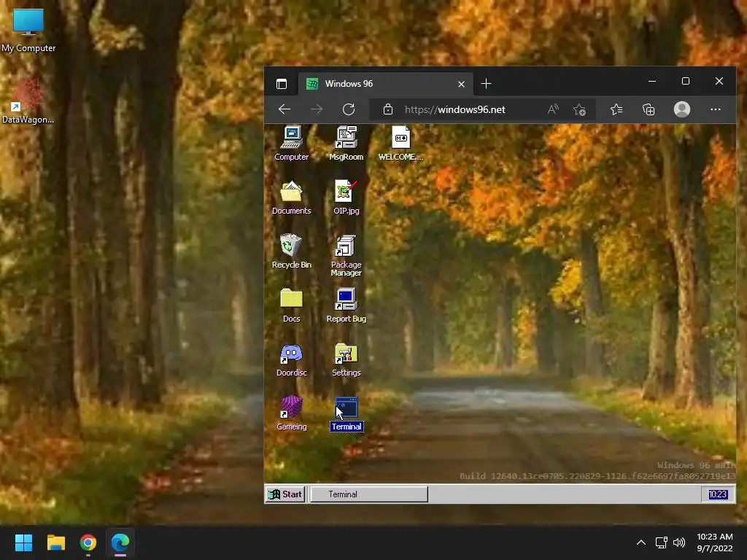
Task: Open the Collections icon in Edge
Action: [649, 109]
